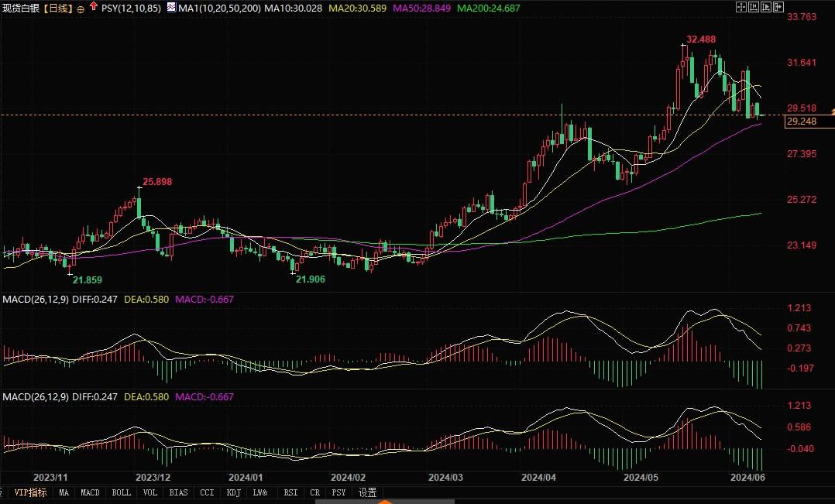
Task: Click the MA1(10,20,50,200) indicator label
Action: tap(219, 8)
